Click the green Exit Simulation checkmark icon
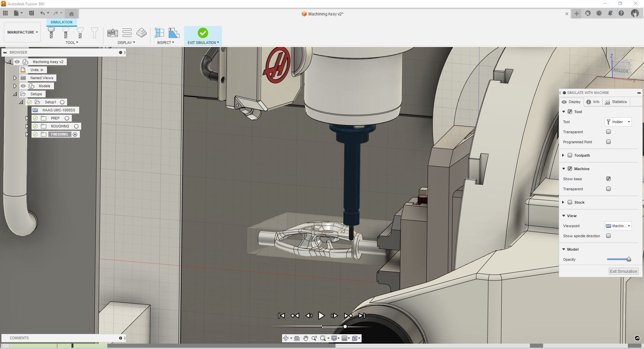Image resolution: width=644 pixels, height=349 pixels. [203, 33]
